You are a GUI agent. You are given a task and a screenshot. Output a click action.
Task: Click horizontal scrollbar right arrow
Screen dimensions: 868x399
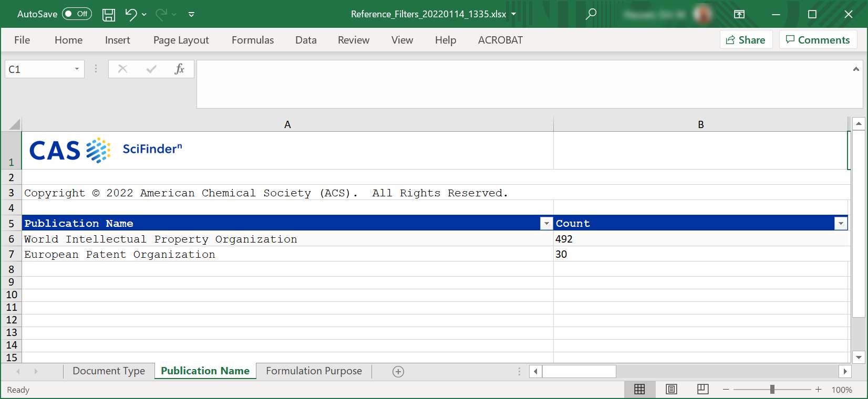(845, 371)
